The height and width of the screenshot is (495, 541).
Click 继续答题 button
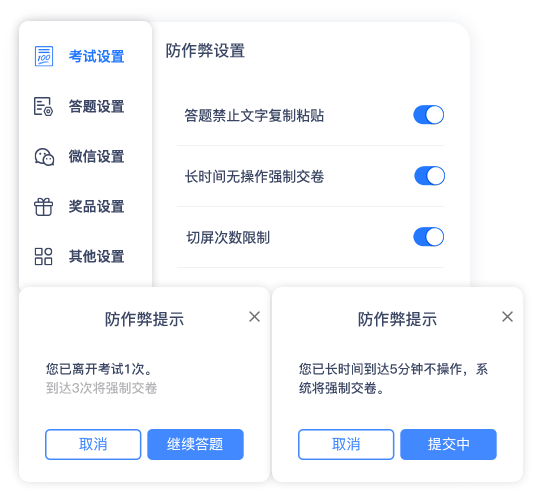pos(195,444)
